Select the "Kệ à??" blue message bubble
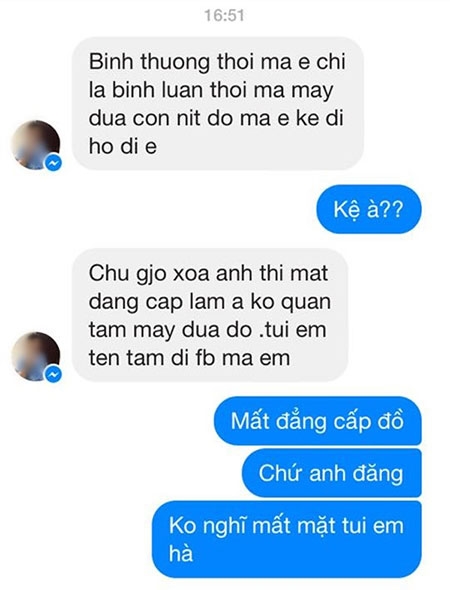The width and height of the screenshot is (450, 590). pyautogui.click(x=369, y=209)
